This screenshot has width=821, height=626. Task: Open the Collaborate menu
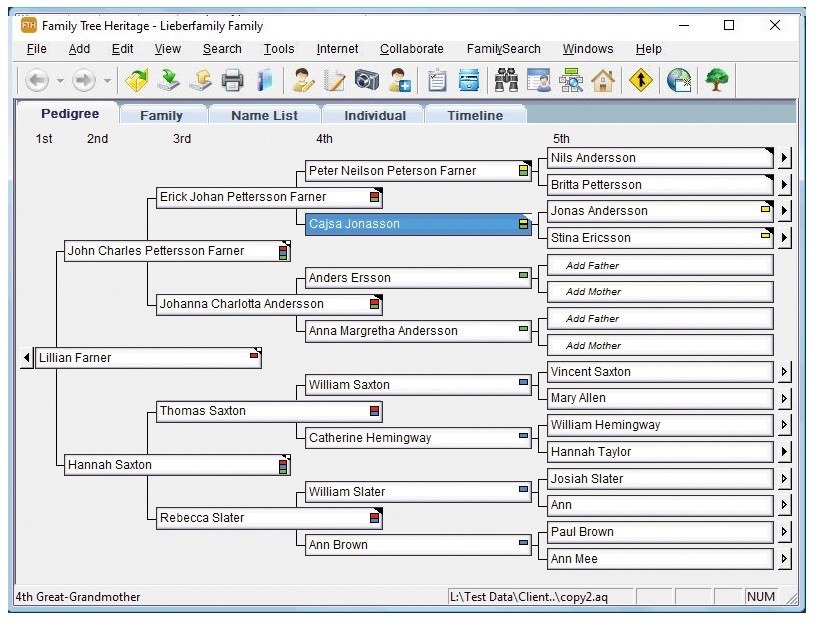click(411, 49)
